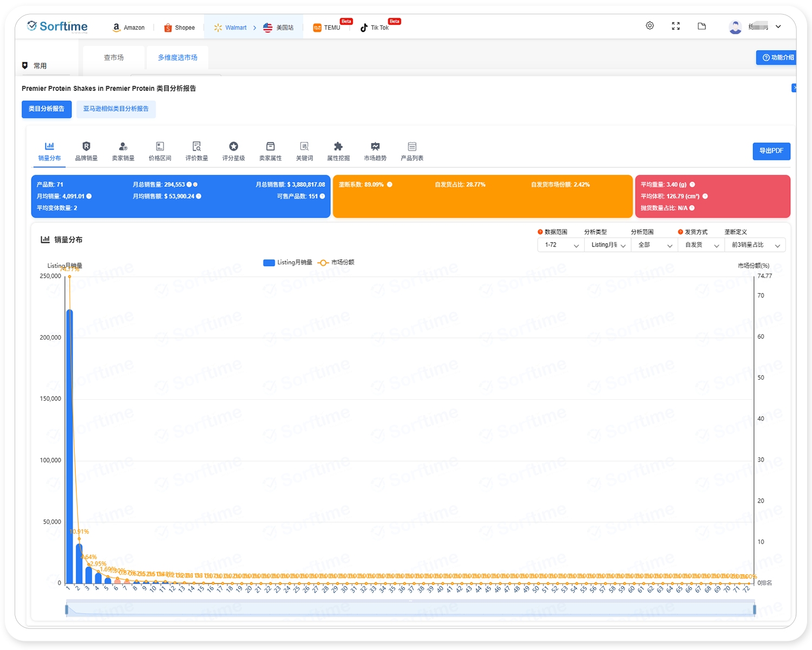Screen dimensions: 812x650
Task: Click the 导出PDF export button
Action: (x=771, y=151)
